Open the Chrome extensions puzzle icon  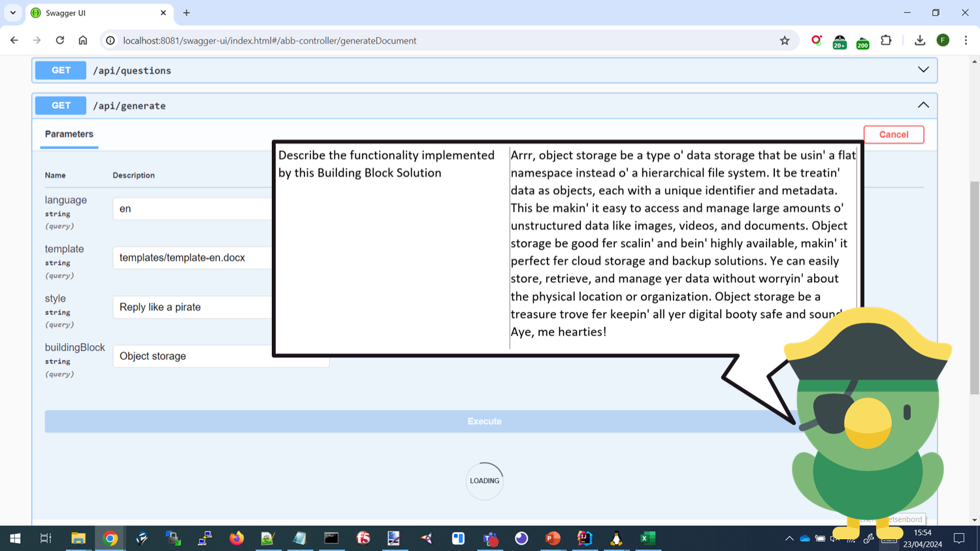point(886,41)
